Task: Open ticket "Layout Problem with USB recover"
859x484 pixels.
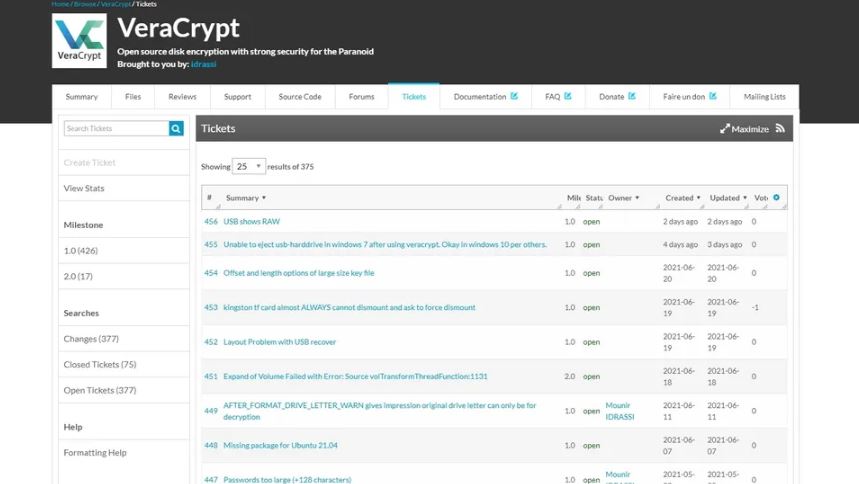Action: 279,342
